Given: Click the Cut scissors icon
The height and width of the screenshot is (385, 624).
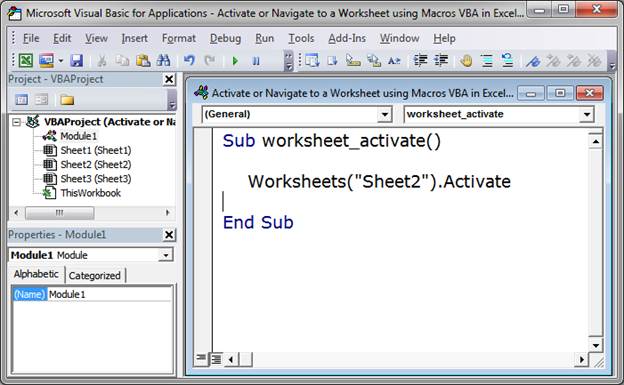Looking at the screenshot, I should click(x=102, y=61).
